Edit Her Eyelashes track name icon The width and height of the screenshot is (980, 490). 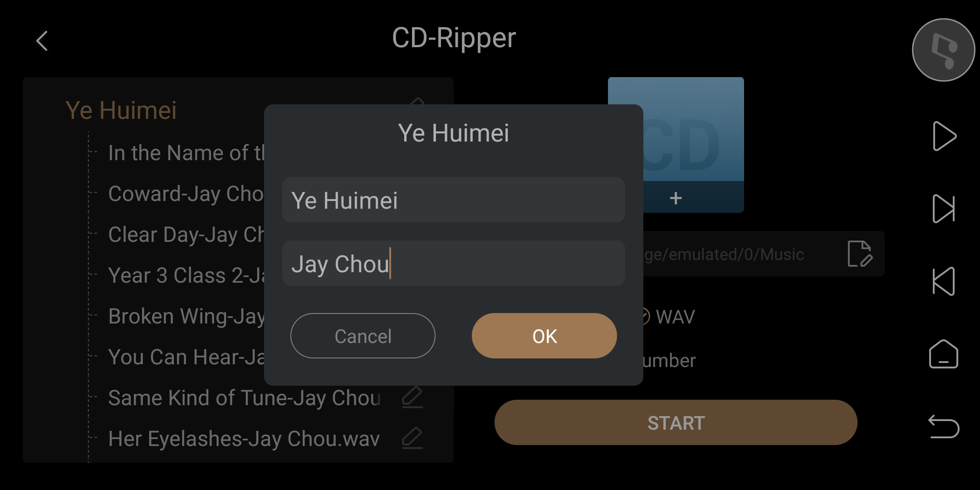tap(412, 438)
